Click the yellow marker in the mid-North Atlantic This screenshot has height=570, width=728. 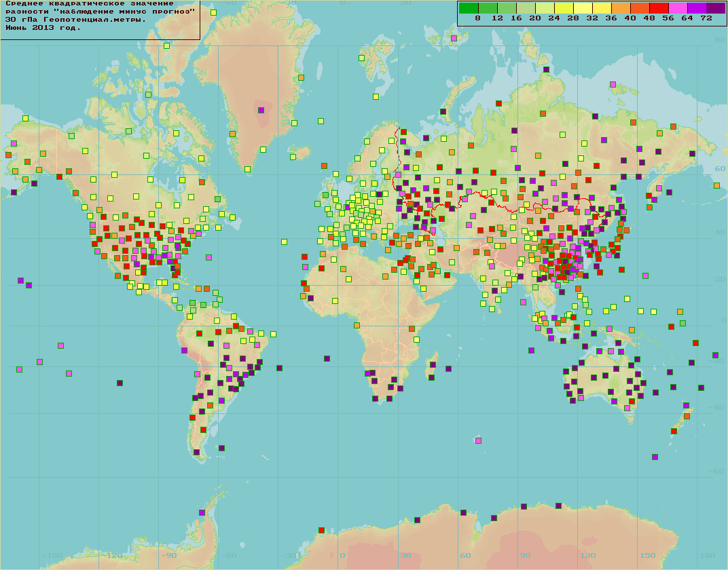[x=284, y=242]
